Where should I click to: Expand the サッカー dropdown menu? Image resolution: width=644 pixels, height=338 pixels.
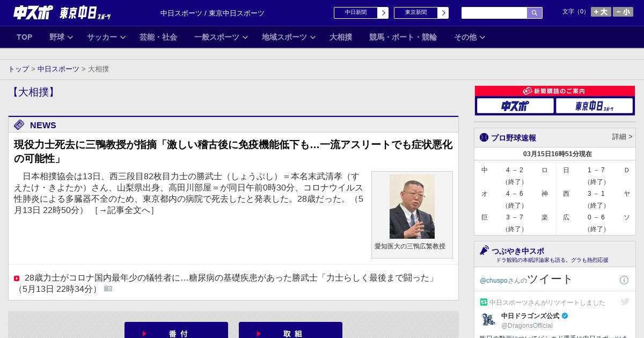[x=106, y=37]
